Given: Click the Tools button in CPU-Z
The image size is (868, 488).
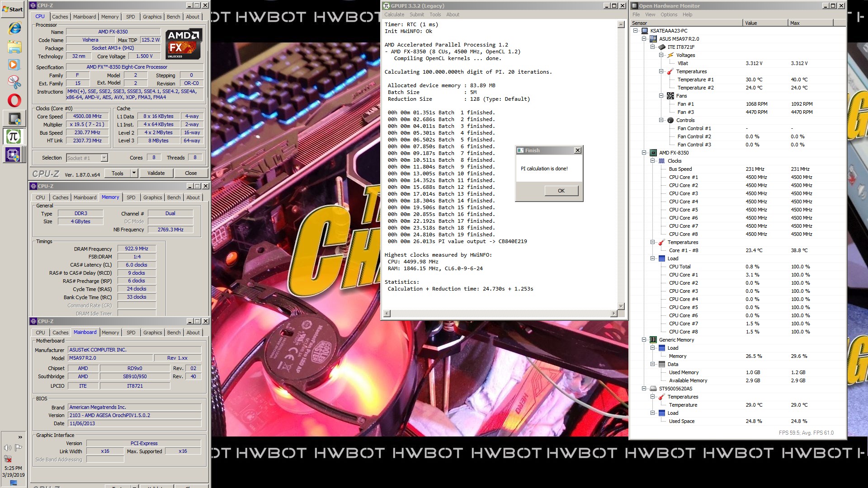Looking at the screenshot, I should [118, 173].
